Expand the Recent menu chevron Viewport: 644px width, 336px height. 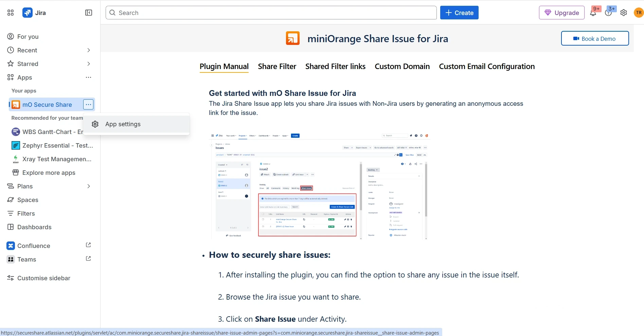click(89, 50)
